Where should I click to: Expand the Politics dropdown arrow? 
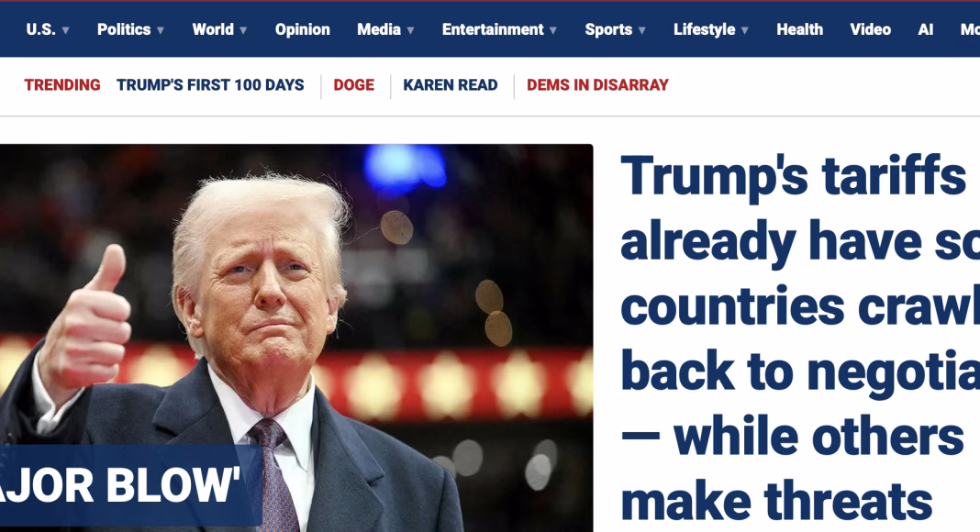coord(161,30)
